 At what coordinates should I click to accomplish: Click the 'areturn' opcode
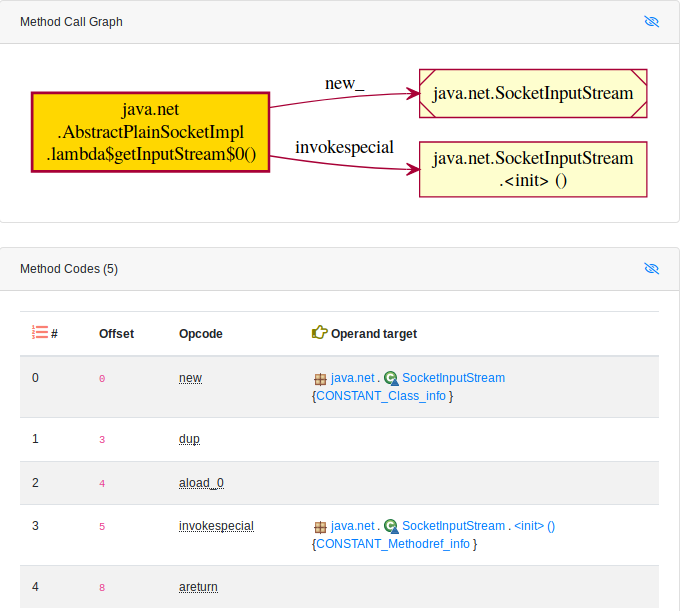pos(198,587)
